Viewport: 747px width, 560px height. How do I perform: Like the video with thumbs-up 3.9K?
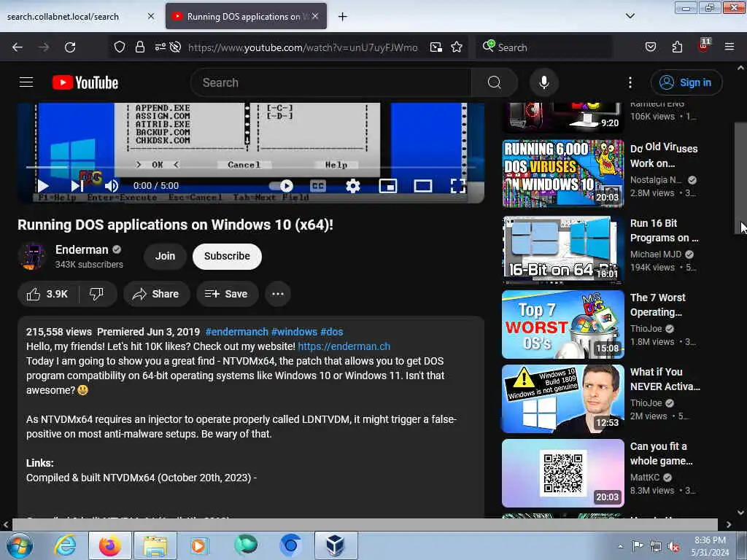(47, 294)
